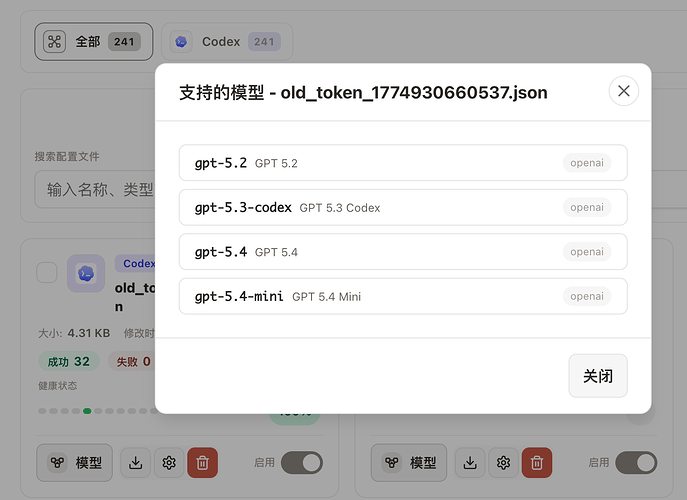Image resolution: width=687 pixels, height=500 pixels.
Task: Click the Codex tag on the old_token card
Action: click(x=136, y=263)
